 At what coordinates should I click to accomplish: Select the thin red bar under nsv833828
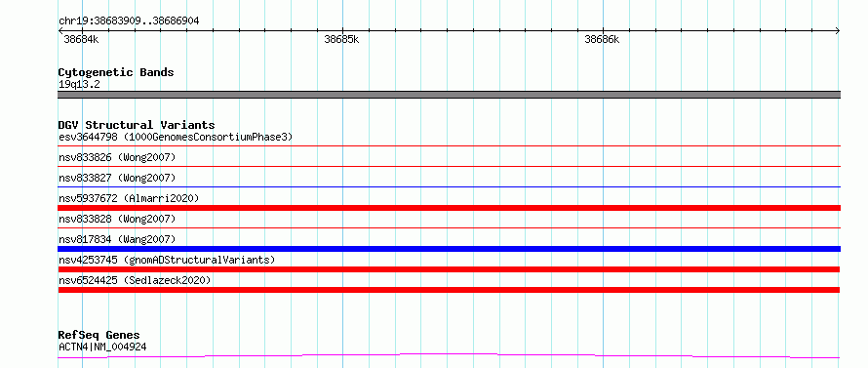[449, 227]
